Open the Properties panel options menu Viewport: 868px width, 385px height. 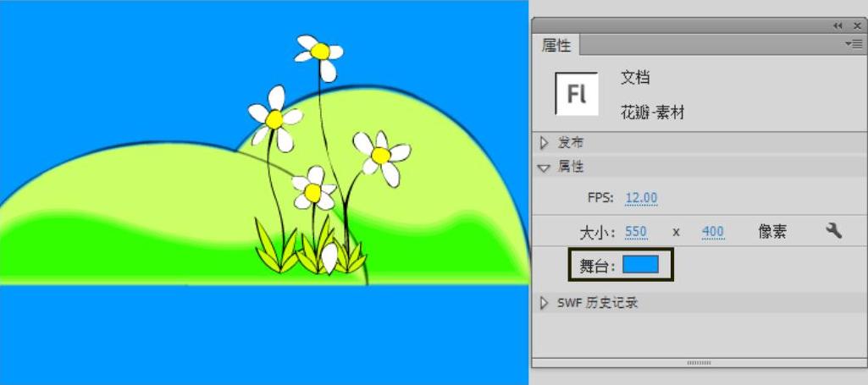(x=853, y=44)
